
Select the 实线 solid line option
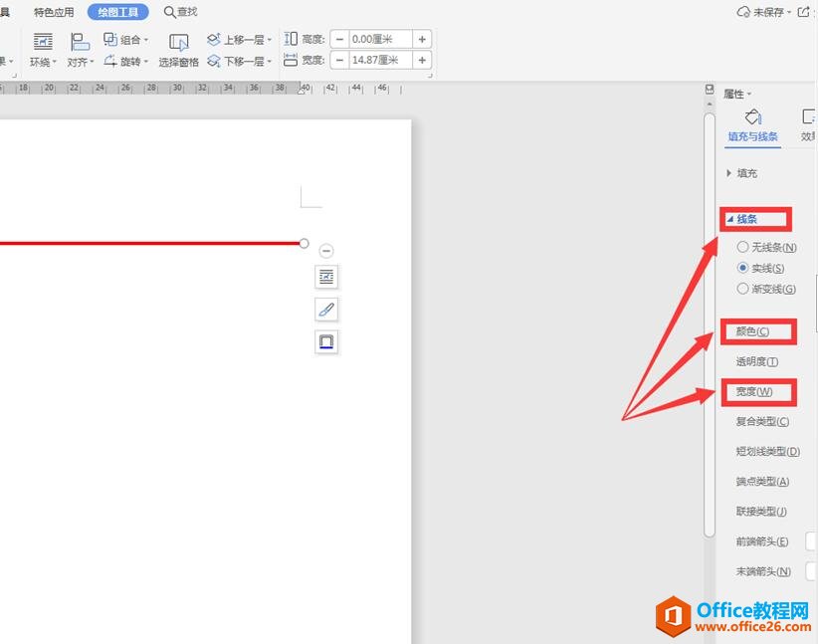click(742, 268)
